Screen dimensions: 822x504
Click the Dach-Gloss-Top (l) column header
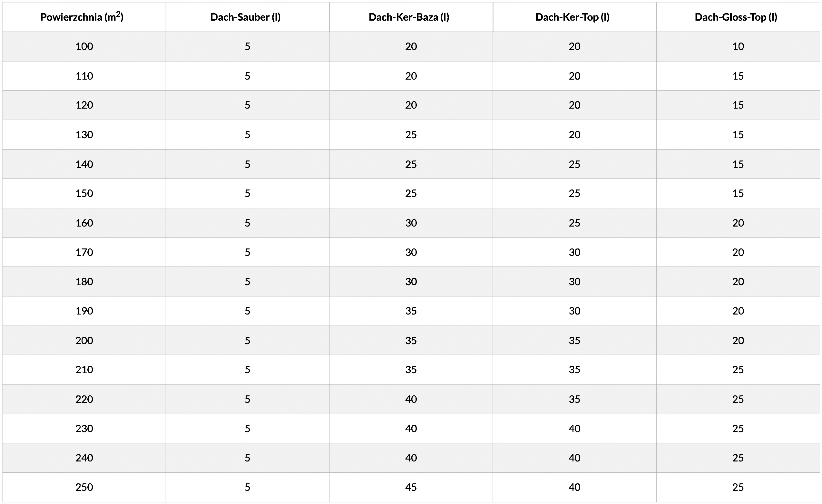click(736, 17)
